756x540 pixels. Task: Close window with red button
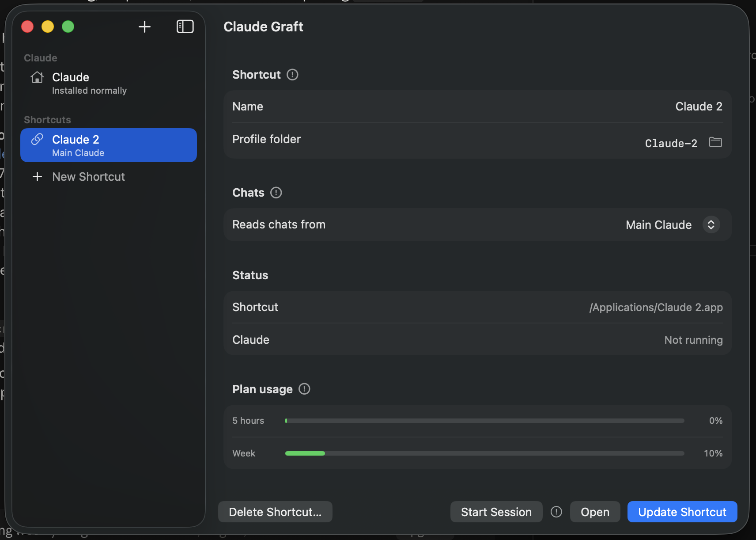[x=27, y=27]
